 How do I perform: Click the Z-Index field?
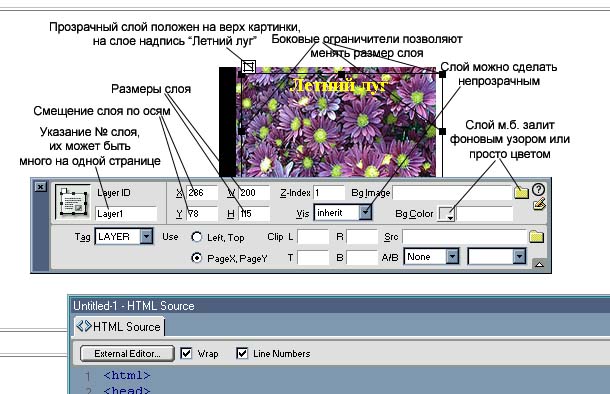coord(329,193)
